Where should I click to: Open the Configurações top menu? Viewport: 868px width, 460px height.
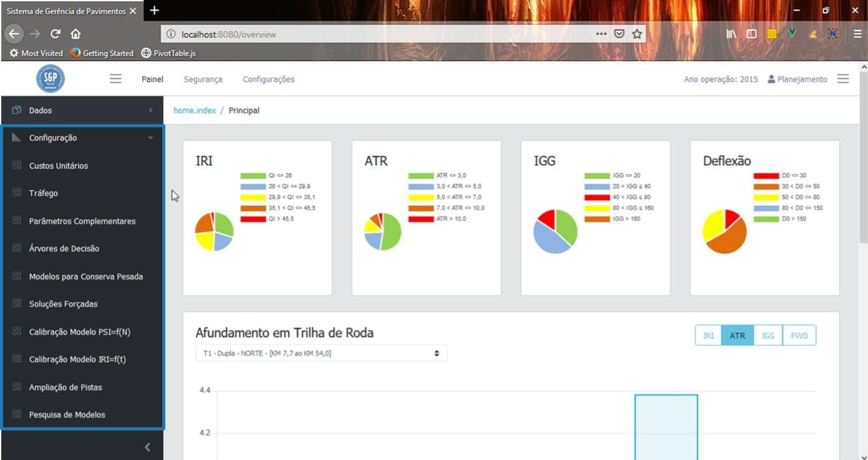point(268,79)
